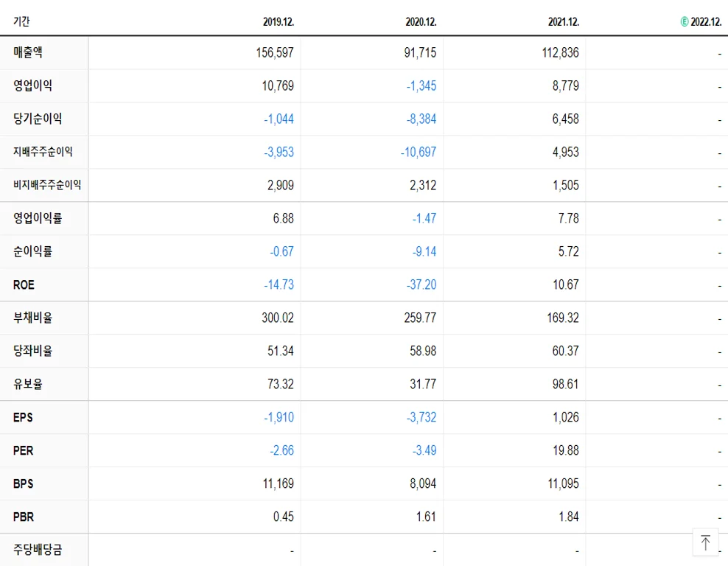The height and width of the screenshot is (566, 728).
Task: Click quick ratio value 51.34
Action: pyautogui.click(x=281, y=351)
